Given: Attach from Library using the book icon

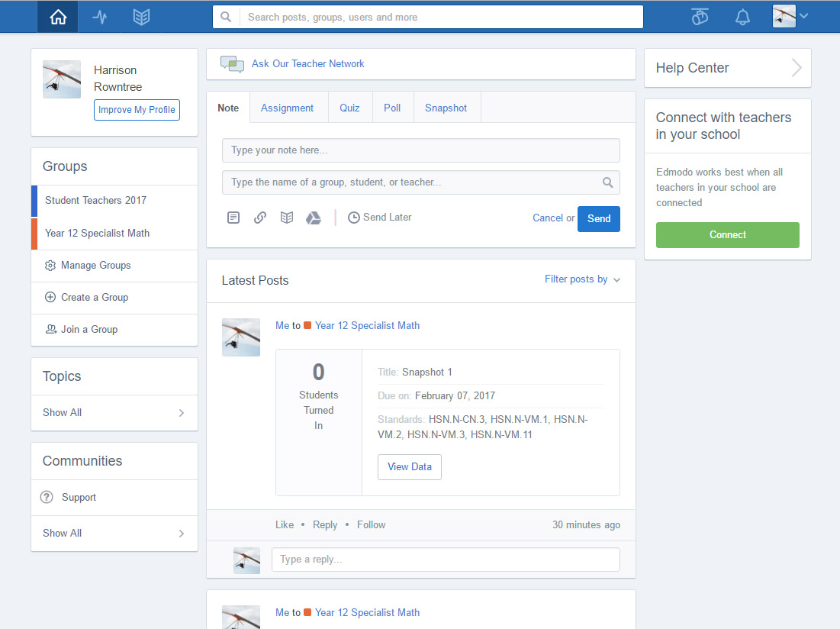Looking at the screenshot, I should point(287,218).
